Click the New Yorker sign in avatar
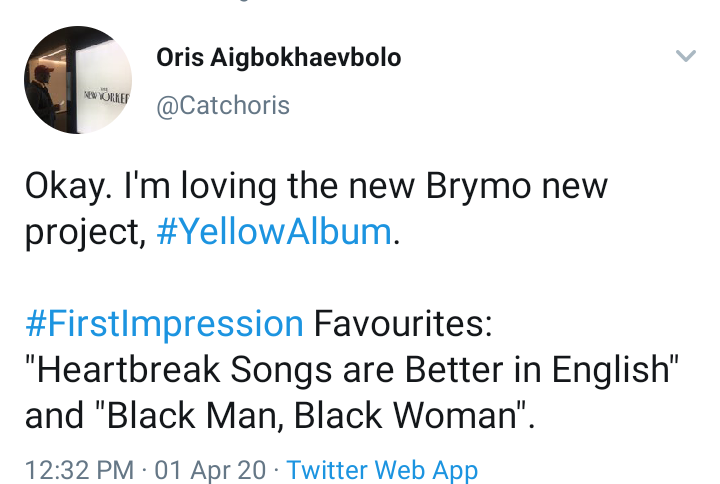The height and width of the screenshot is (484, 720). 106,97
